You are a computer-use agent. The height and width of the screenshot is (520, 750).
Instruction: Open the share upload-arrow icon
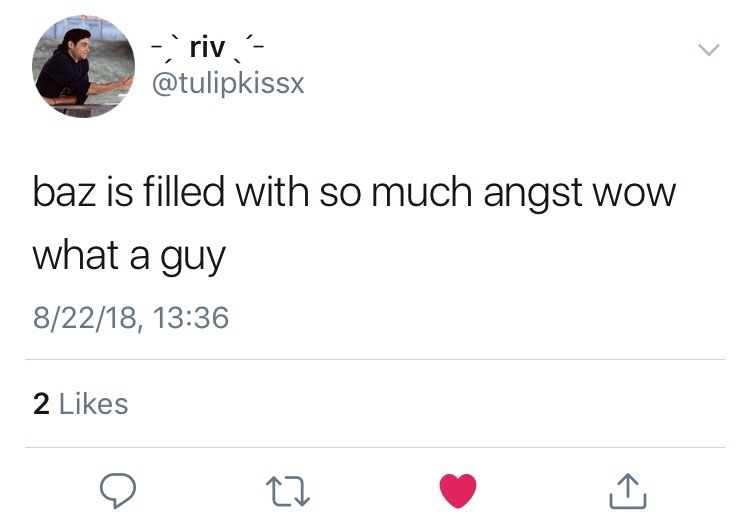click(x=628, y=491)
